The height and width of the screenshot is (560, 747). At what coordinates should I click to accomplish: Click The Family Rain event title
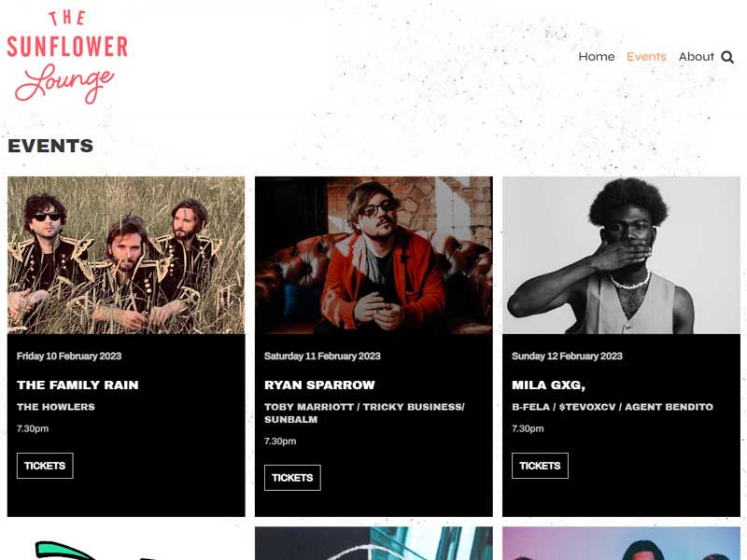[78, 385]
